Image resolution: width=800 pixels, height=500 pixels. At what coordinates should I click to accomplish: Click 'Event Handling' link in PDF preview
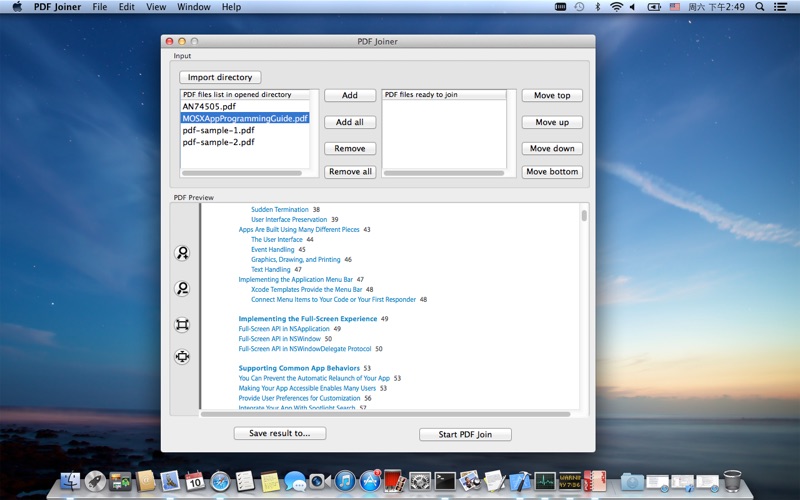(x=272, y=249)
